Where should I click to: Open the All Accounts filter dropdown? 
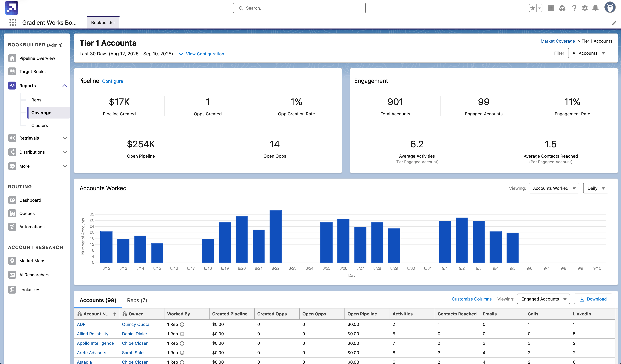[588, 53]
